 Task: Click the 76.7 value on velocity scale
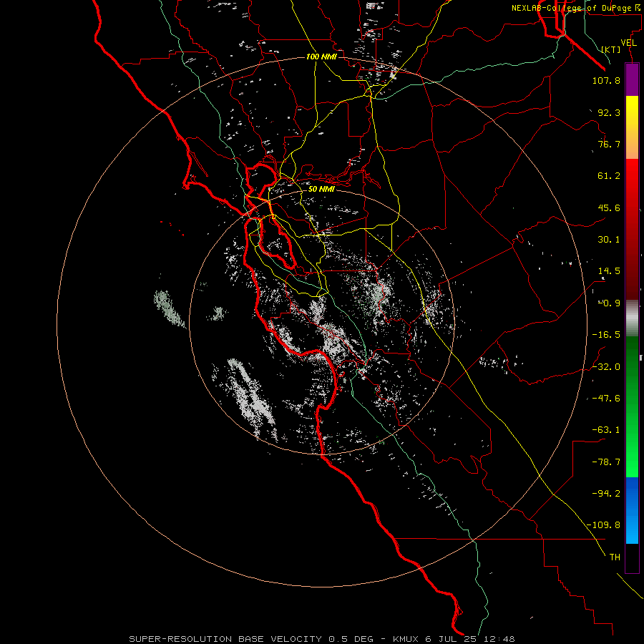tap(609, 144)
